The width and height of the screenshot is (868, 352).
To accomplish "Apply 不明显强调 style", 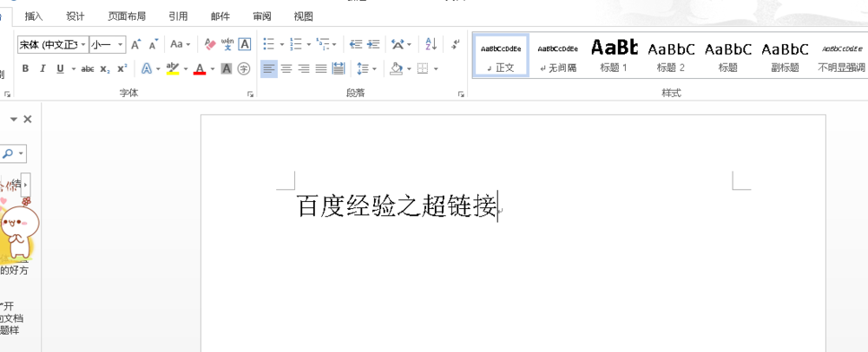I will coord(841,55).
